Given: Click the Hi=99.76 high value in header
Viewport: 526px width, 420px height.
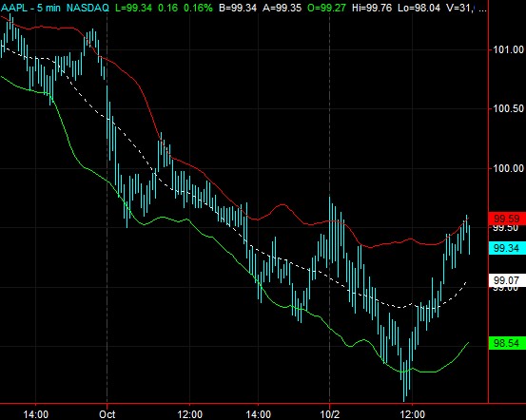Looking at the screenshot, I should tap(372, 8).
